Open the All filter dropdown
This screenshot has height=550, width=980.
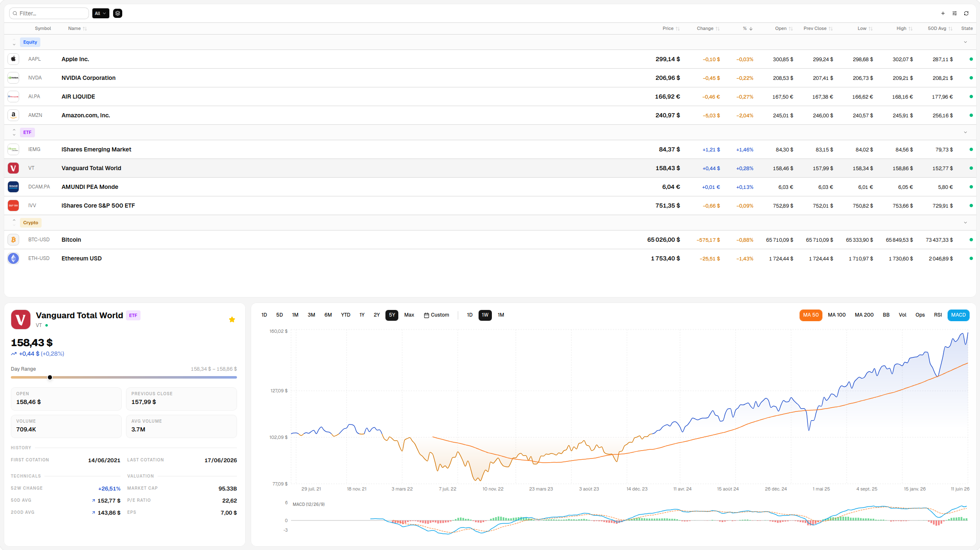tap(101, 13)
